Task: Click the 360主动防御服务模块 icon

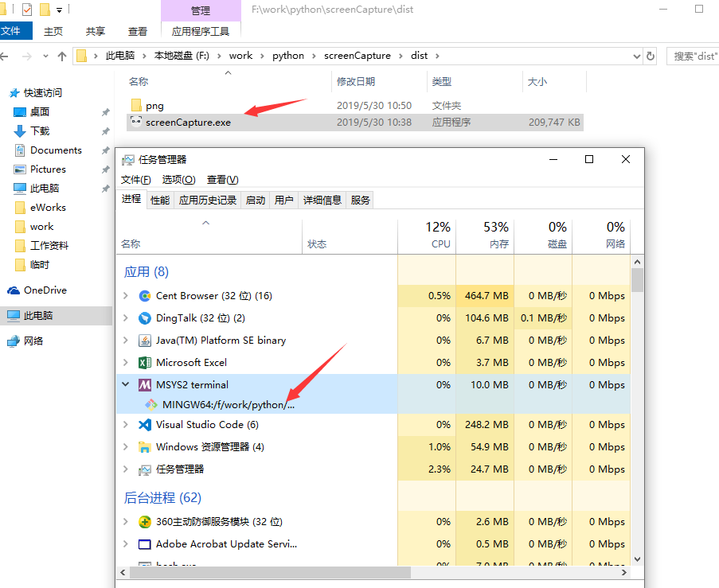Action: click(x=145, y=522)
